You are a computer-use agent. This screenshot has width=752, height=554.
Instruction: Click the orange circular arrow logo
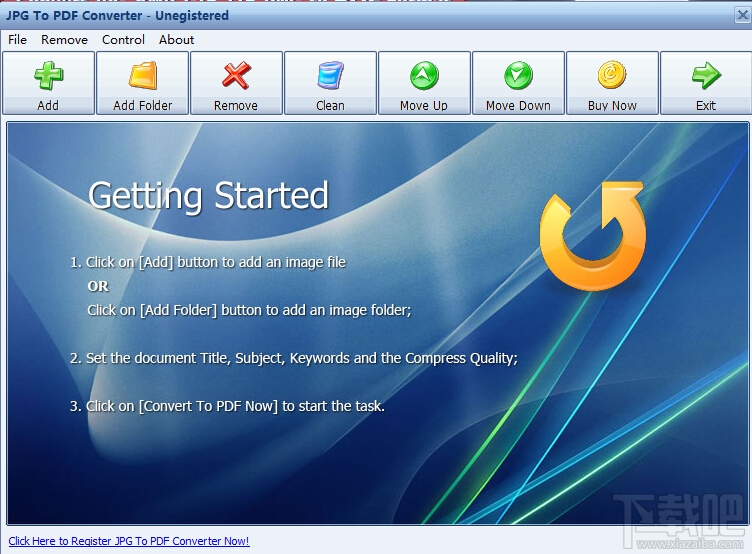pos(592,236)
